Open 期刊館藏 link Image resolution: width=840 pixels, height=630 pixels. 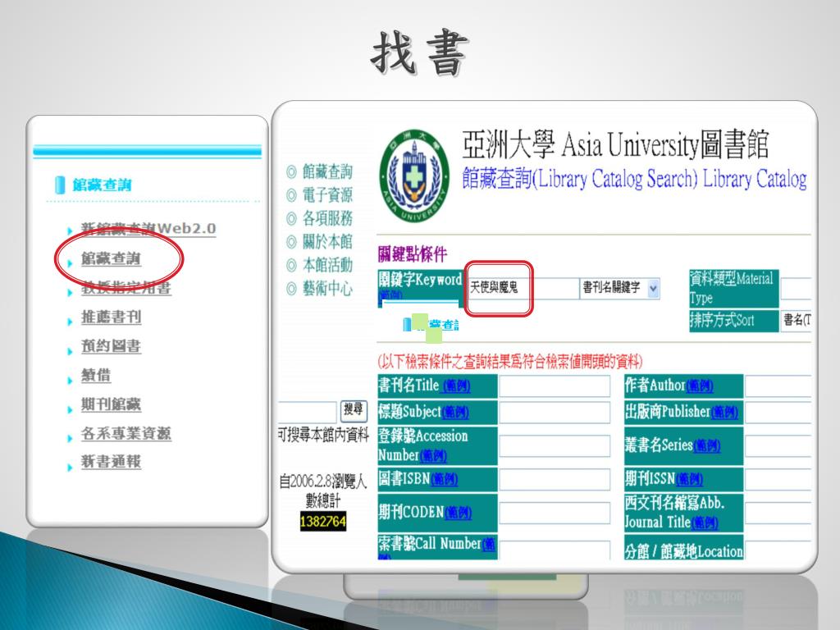[x=111, y=404]
